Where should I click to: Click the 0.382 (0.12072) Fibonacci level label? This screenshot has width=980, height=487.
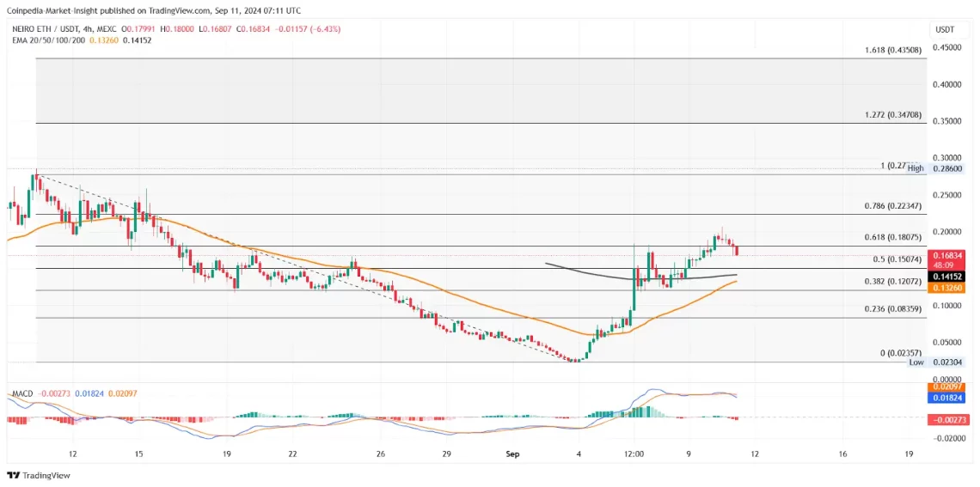point(894,282)
